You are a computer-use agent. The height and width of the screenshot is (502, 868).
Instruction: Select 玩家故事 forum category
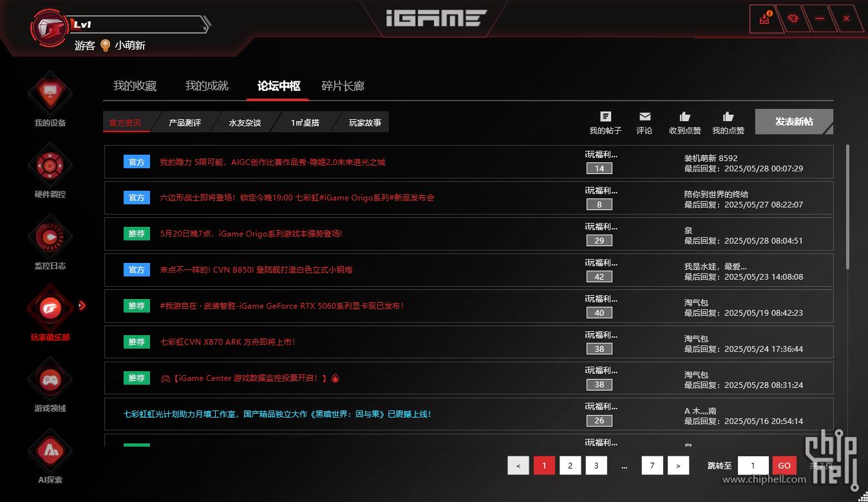(365, 122)
